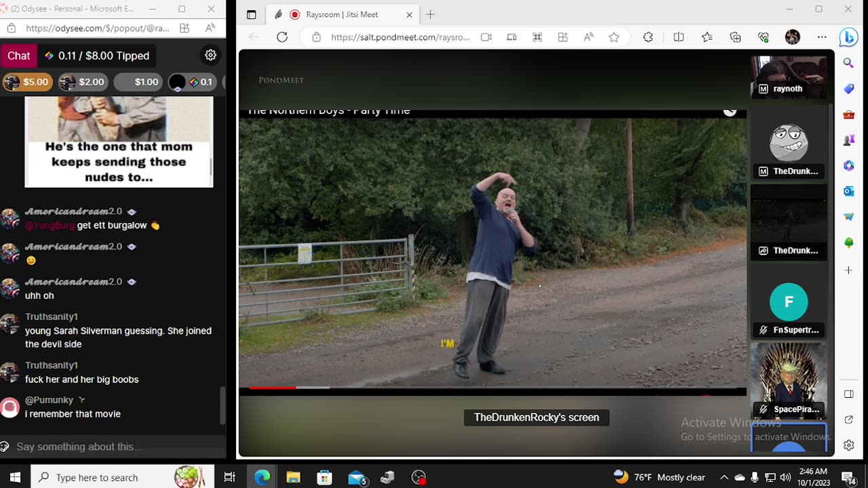Click sidebar open-in-new-window icon
868x488 pixels.
(848, 420)
